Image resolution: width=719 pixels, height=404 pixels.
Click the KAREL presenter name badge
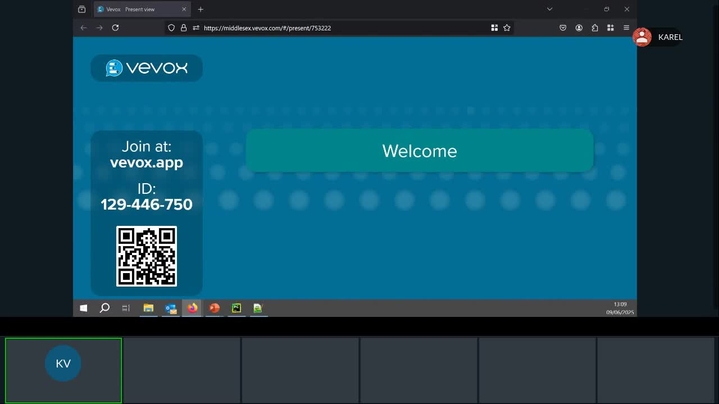click(658, 37)
